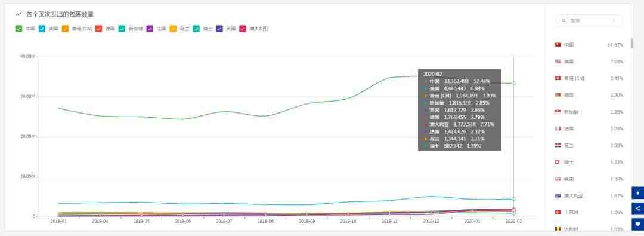Disable the 德国 series checkbox
Image resolution: width=644 pixels, height=236 pixels.
[98, 29]
